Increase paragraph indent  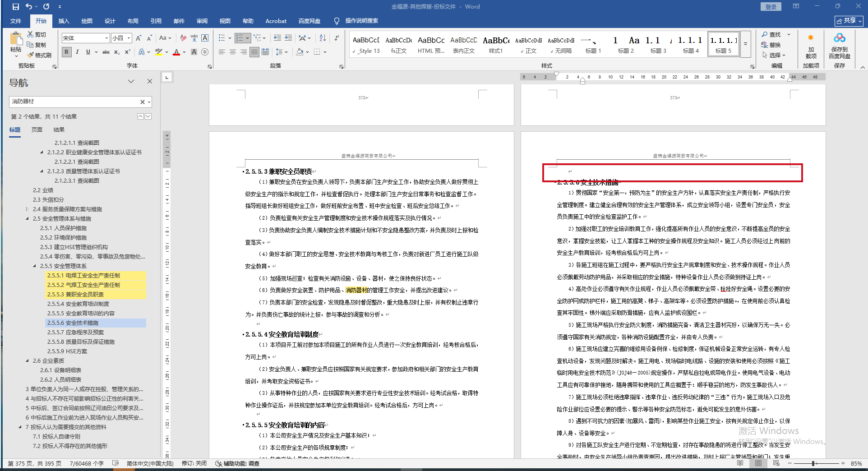click(x=288, y=38)
